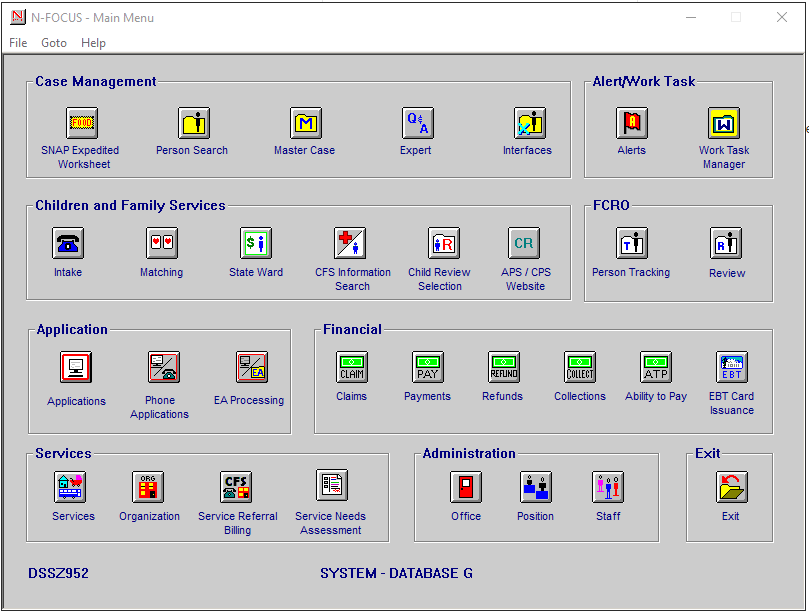Click the Help menu
This screenshot has height=613, width=809.
click(93, 43)
